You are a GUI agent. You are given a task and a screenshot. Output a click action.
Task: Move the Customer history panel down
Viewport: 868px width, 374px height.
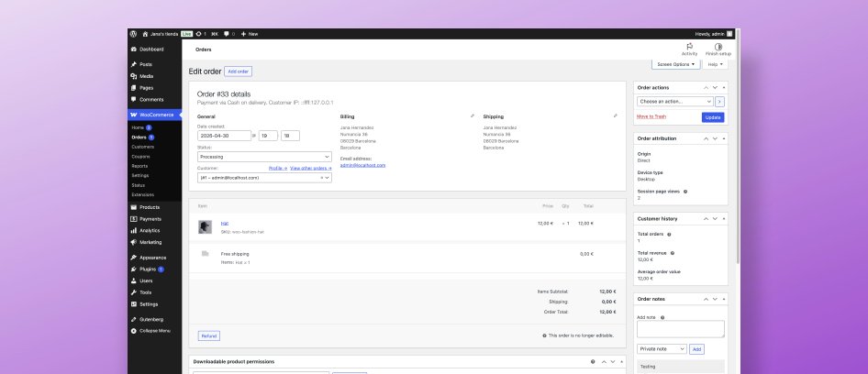click(715, 218)
